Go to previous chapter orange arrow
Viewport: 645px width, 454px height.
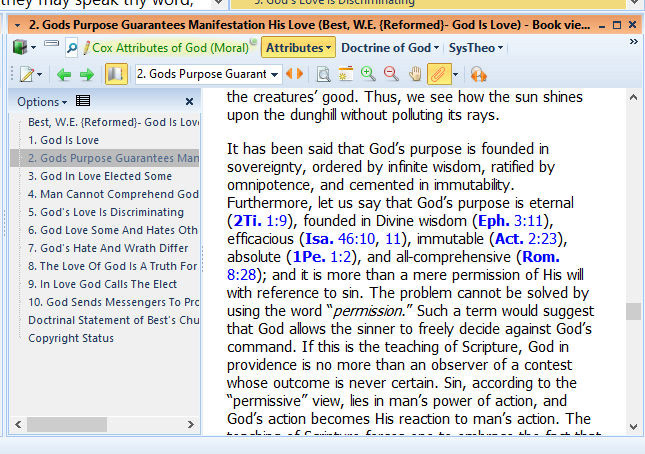pos(289,74)
